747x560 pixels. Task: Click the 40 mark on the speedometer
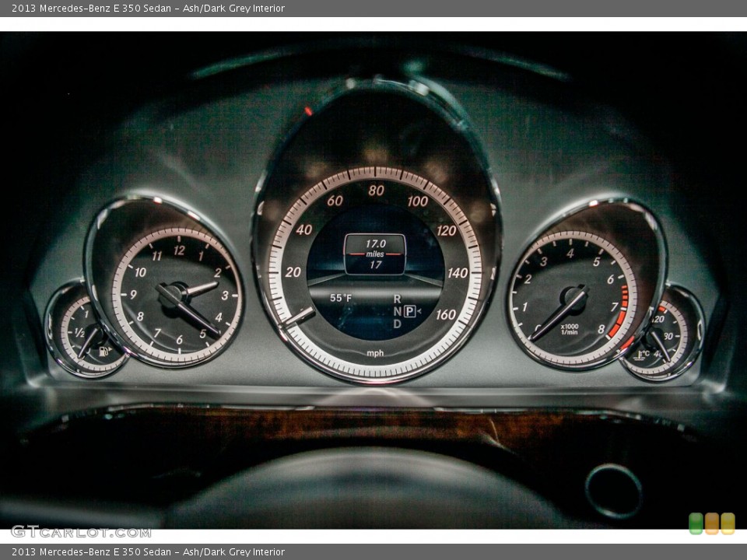pyautogui.click(x=304, y=230)
